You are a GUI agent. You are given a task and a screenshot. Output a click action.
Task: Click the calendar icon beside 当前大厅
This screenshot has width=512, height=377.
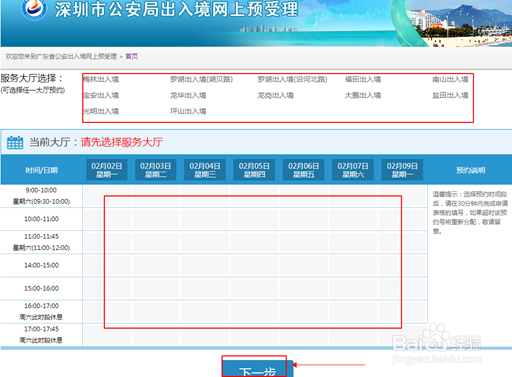pos(15,142)
